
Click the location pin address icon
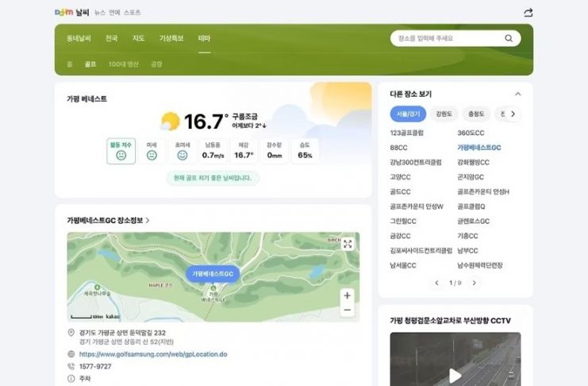pos(71,333)
